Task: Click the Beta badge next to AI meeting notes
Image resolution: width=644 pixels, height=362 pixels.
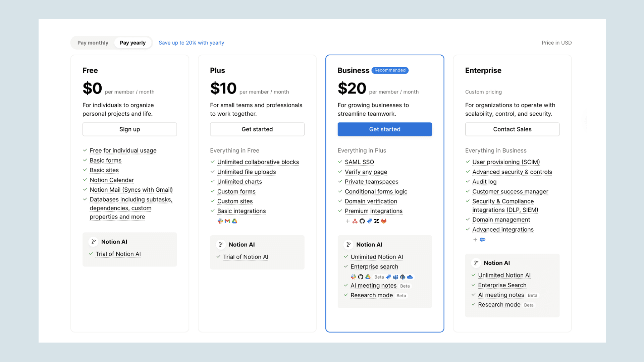Action: click(405, 286)
